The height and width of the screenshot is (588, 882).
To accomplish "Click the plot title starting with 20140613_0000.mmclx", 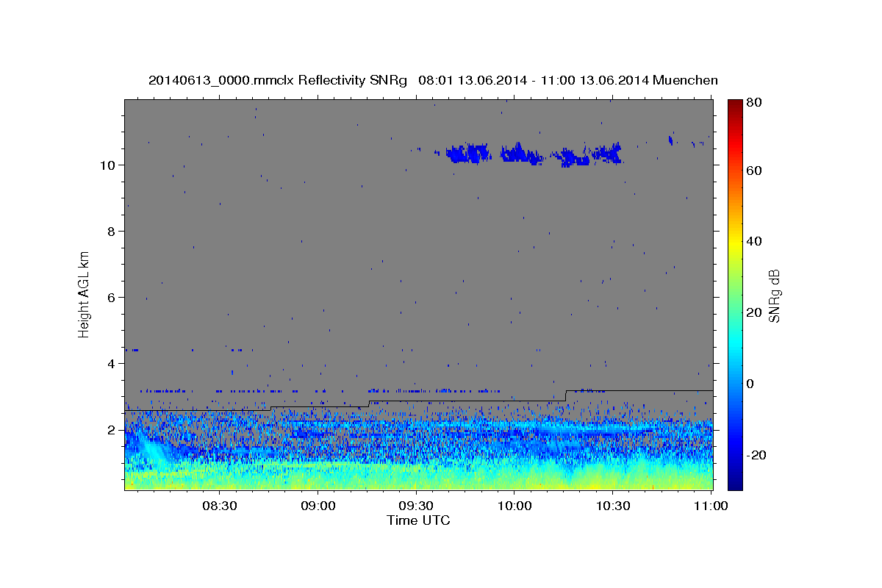I will 433,80.
